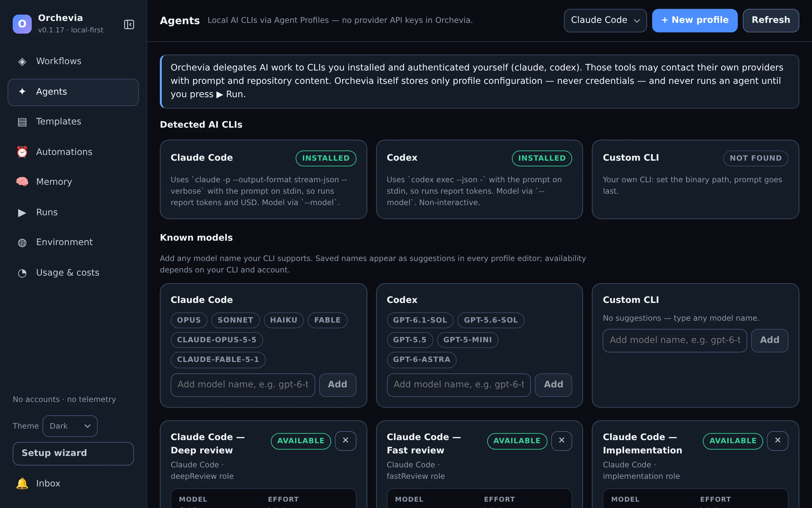Add model under Codex known models
Viewport: 812px width, 508px height.
tap(553, 385)
